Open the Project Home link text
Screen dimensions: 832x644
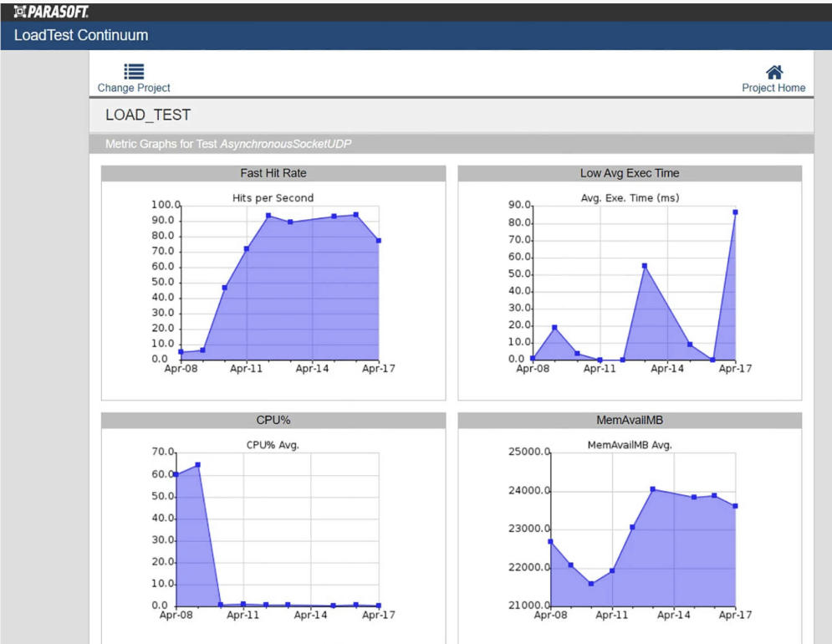773,88
